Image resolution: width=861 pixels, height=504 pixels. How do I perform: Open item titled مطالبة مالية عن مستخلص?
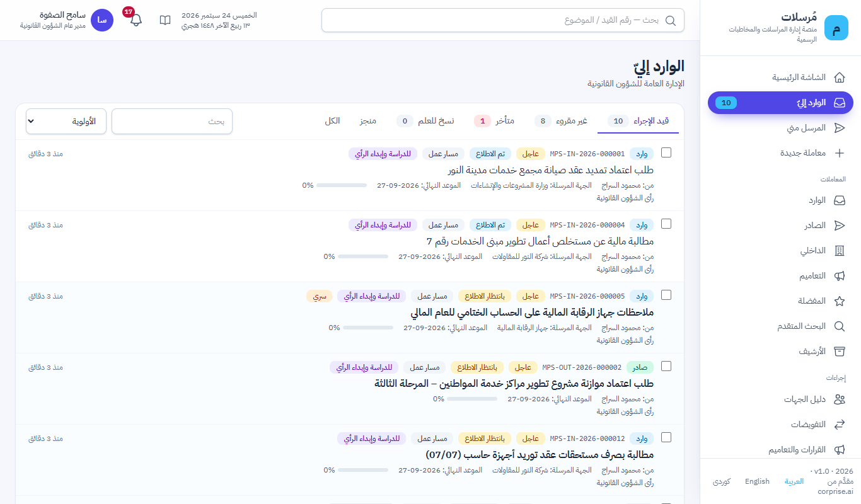tap(540, 241)
